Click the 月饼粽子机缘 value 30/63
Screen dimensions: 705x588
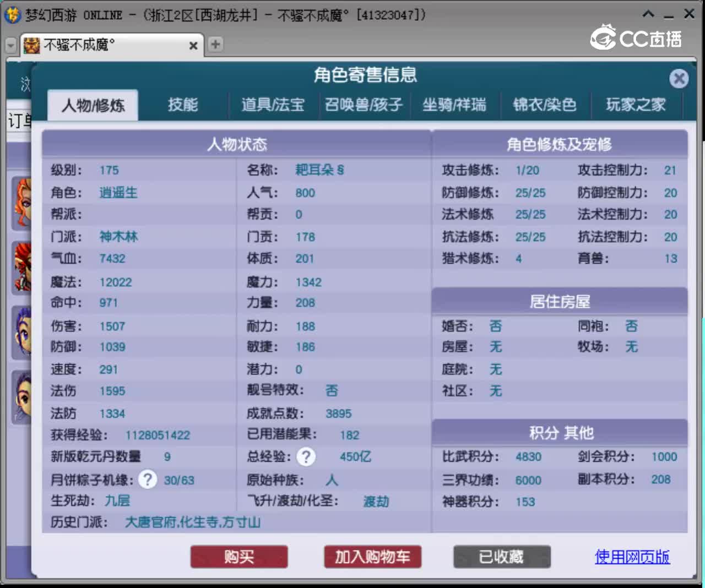tap(179, 480)
